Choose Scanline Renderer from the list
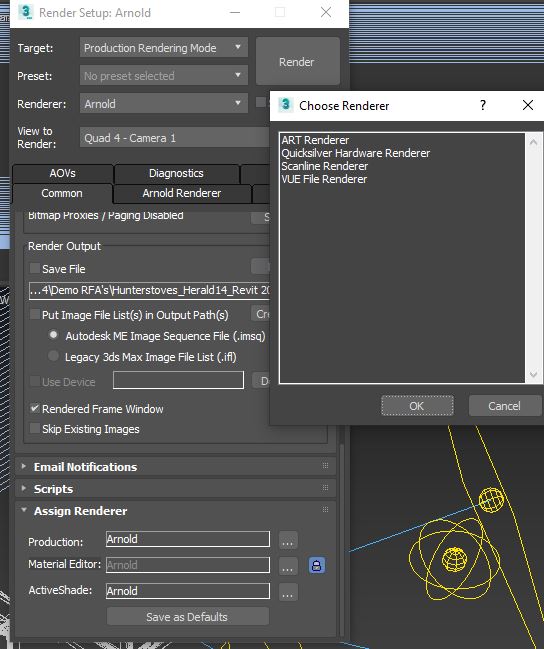Screen dimensions: 544x649 pos(325,166)
